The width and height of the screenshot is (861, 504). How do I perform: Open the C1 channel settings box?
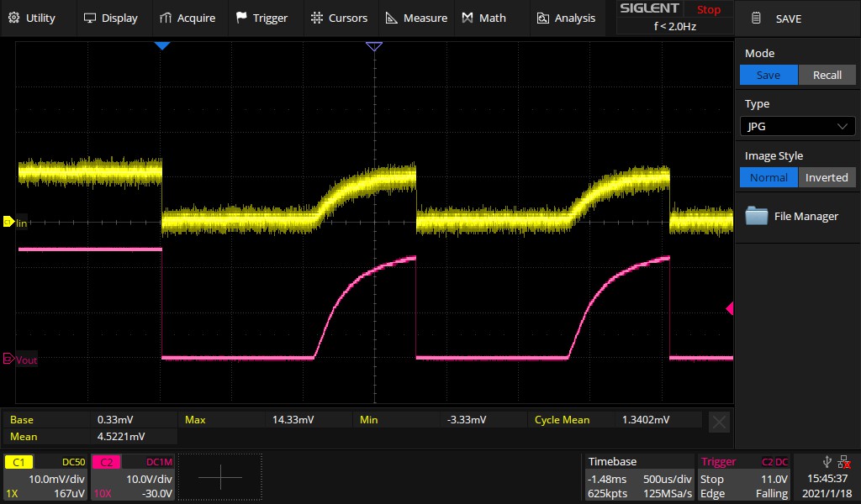point(45,478)
